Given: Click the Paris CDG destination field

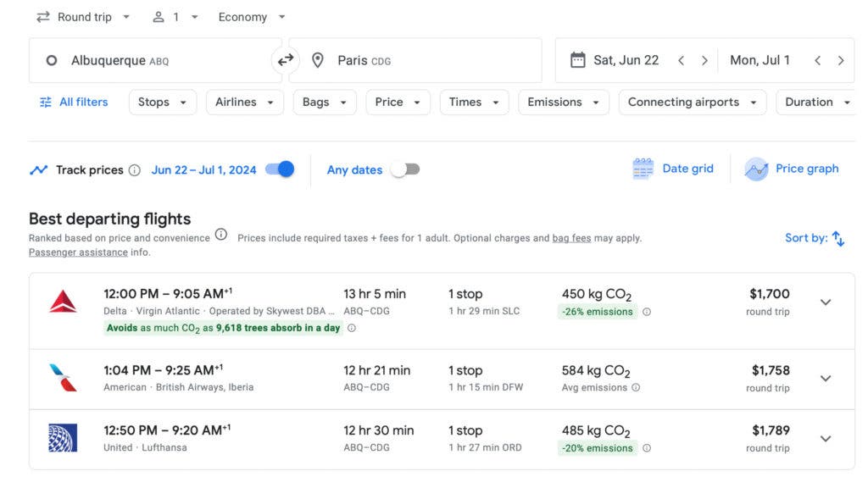Looking at the screenshot, I should (415, 60).
